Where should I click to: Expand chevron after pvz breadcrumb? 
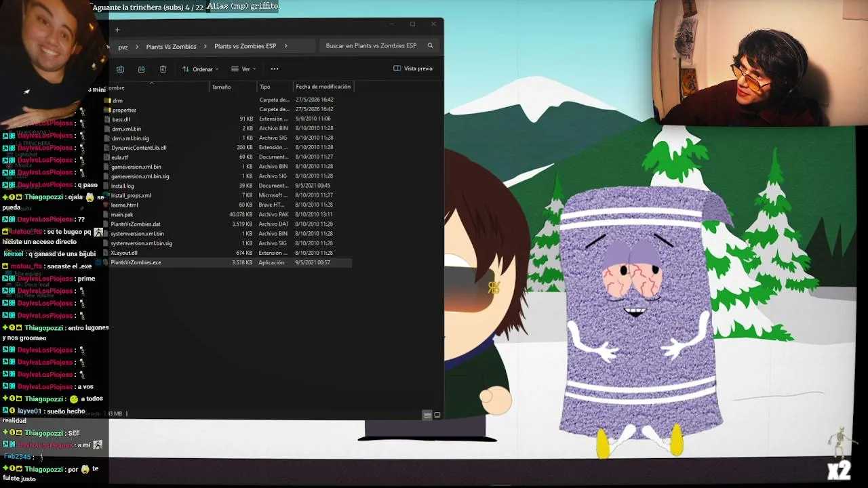[137, 47]
